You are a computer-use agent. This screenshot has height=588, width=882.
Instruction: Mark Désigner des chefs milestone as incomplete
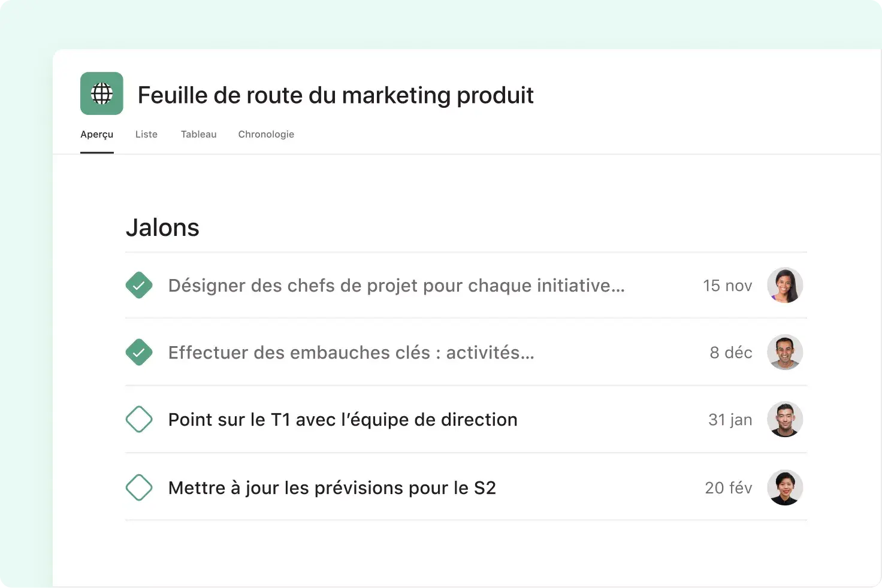(139, 285)
